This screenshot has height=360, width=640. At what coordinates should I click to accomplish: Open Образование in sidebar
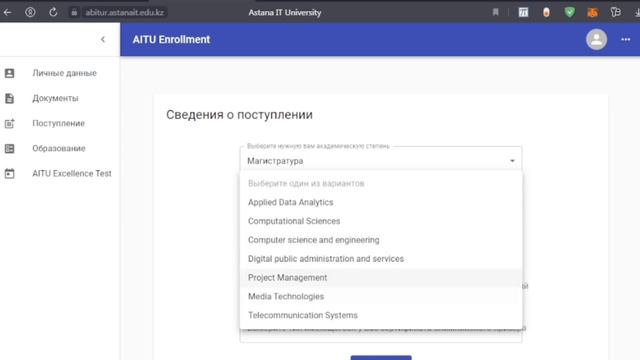point(59,149)
